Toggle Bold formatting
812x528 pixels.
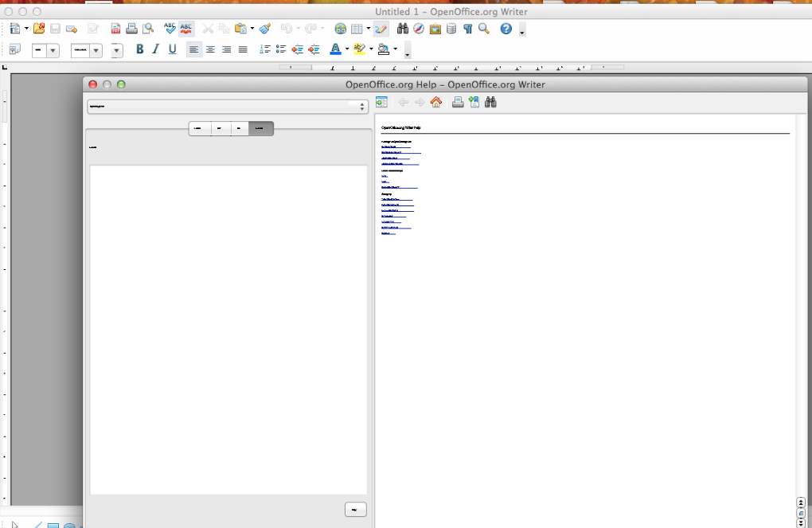point(139,49)
